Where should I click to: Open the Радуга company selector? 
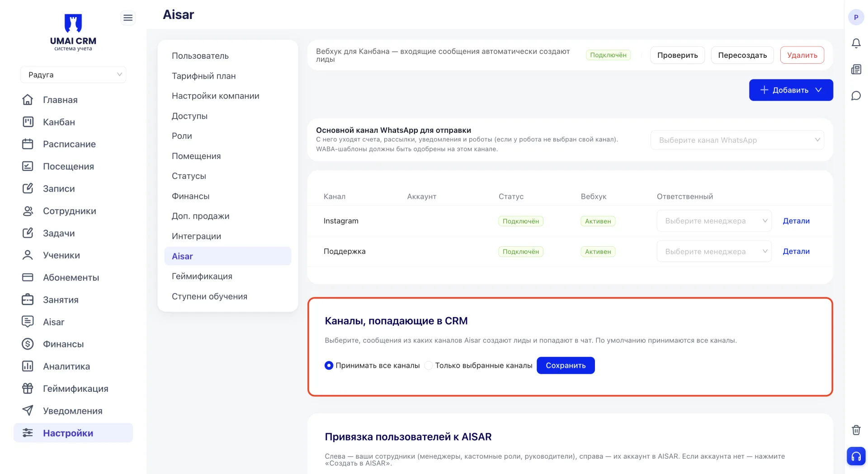[73, 75]
